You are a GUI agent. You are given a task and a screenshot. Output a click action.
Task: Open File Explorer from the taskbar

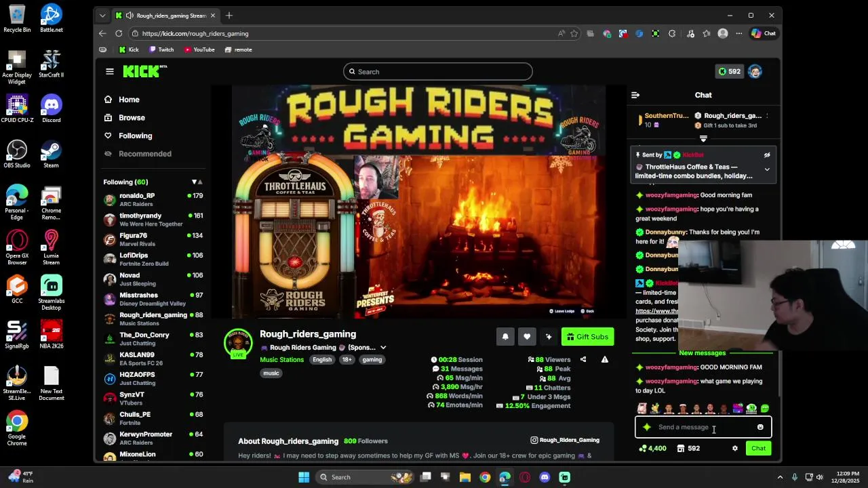pos(465,477)
